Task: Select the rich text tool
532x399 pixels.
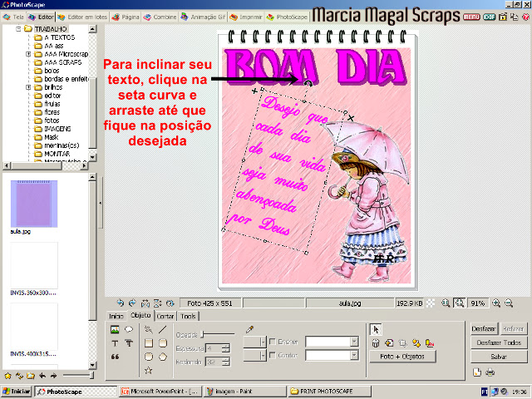Action: pos(129,343)
